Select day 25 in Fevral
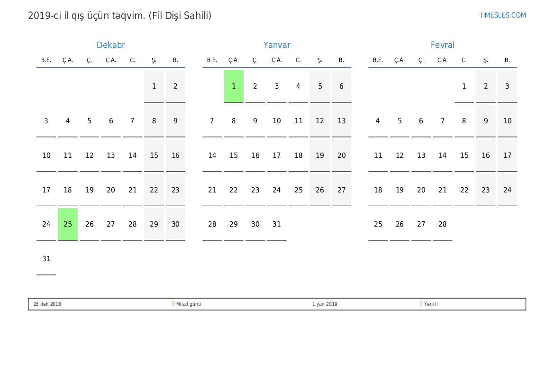554x392 pixels. (x=378, y=224)
